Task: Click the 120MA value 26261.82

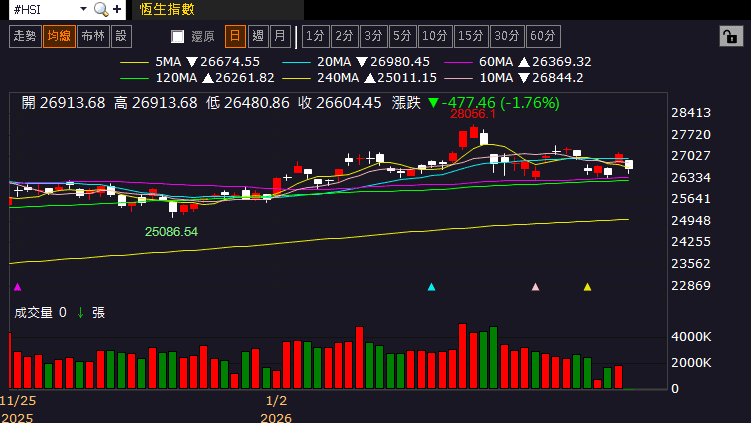Action: coord(245,78)
